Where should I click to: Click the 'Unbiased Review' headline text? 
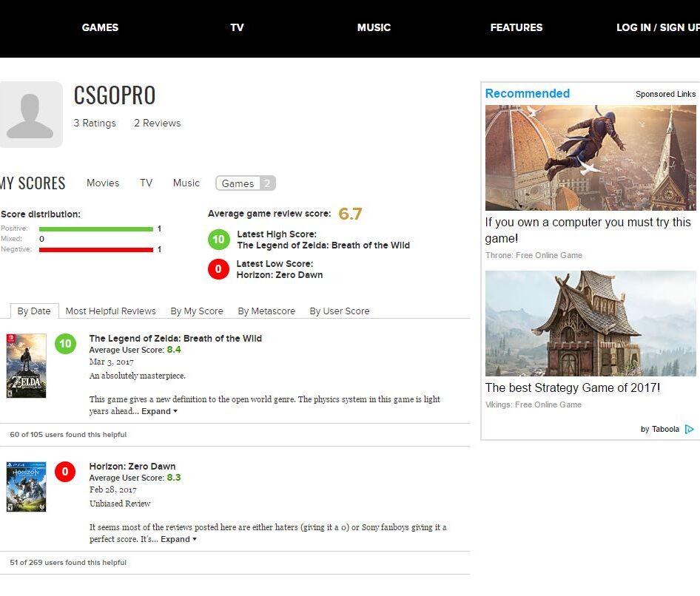click(x=120, y=504)
